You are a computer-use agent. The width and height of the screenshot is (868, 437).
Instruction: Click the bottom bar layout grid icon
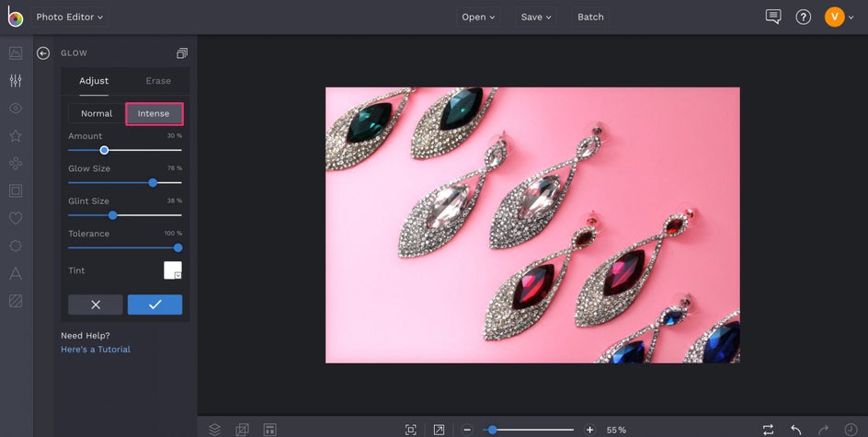pyautogui.click(x=269, y=430)
